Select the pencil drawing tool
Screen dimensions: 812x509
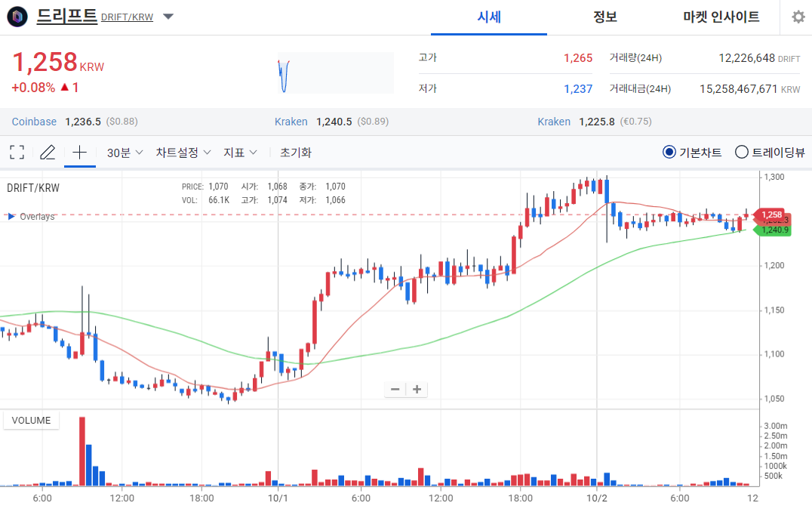(x=48, y=153)
